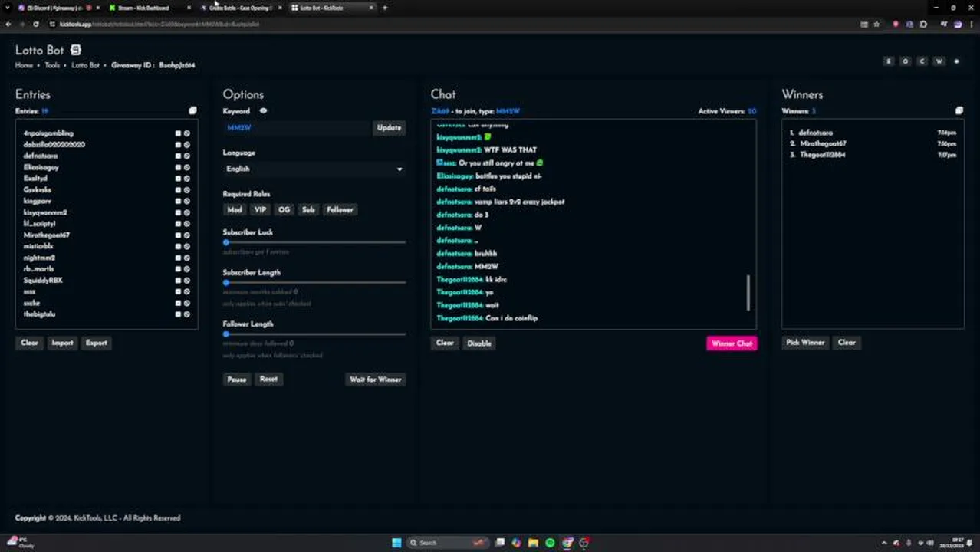Screen dimensions: 980x552
Task: Click the block icon for kingparv
Action: (186, 201)
